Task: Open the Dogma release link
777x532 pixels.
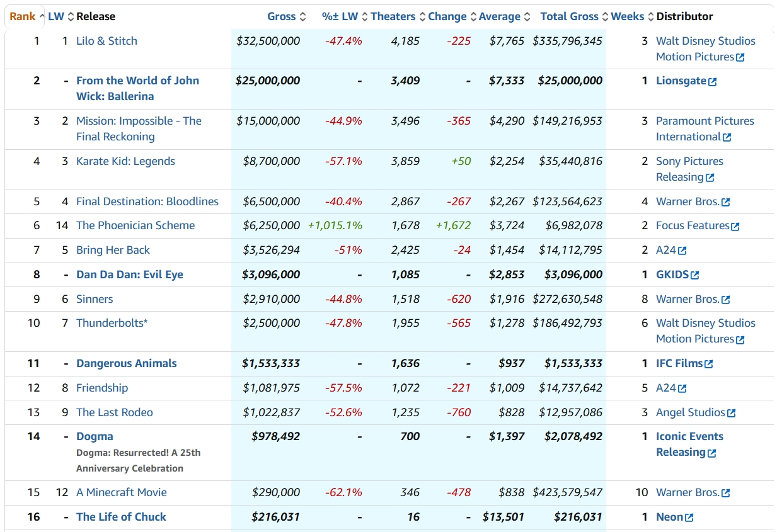Action: point(95,436)
